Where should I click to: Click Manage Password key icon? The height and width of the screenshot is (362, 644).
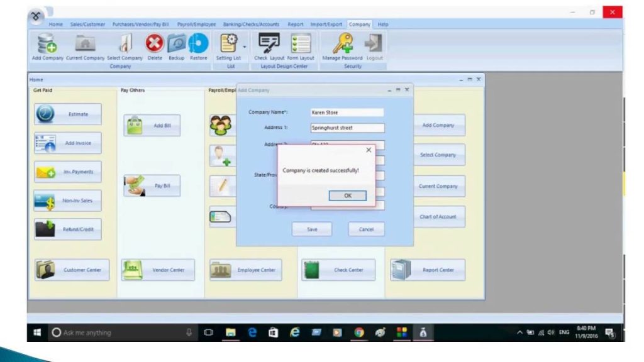point(343,46)
